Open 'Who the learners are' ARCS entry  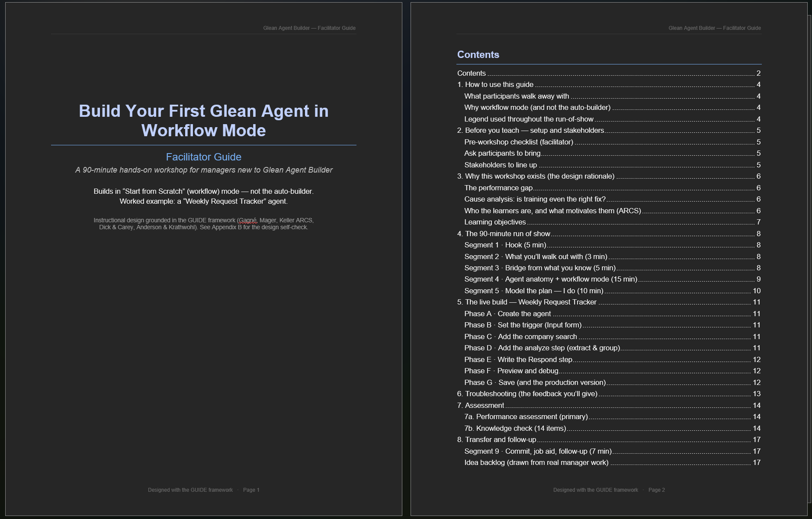(x=612, y=211)
